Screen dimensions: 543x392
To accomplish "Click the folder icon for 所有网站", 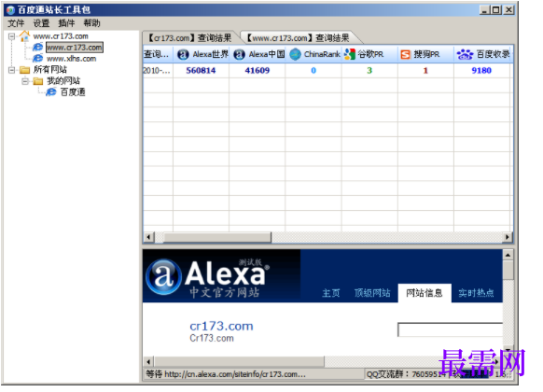I will [24, 70].
